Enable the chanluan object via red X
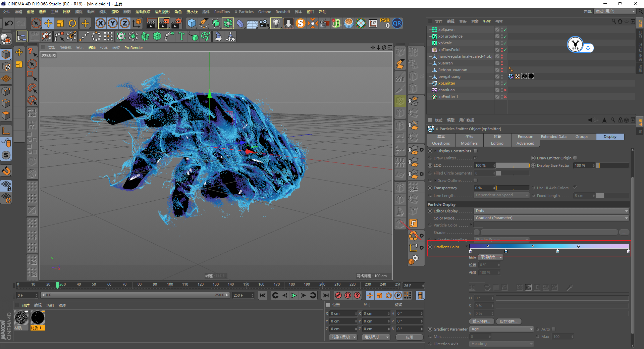 click(505, 90)
